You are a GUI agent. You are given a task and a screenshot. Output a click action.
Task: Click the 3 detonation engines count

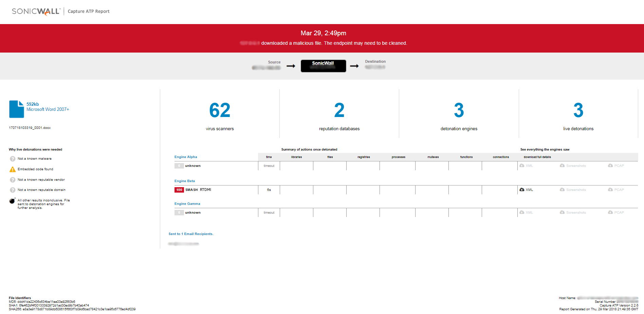459,111
